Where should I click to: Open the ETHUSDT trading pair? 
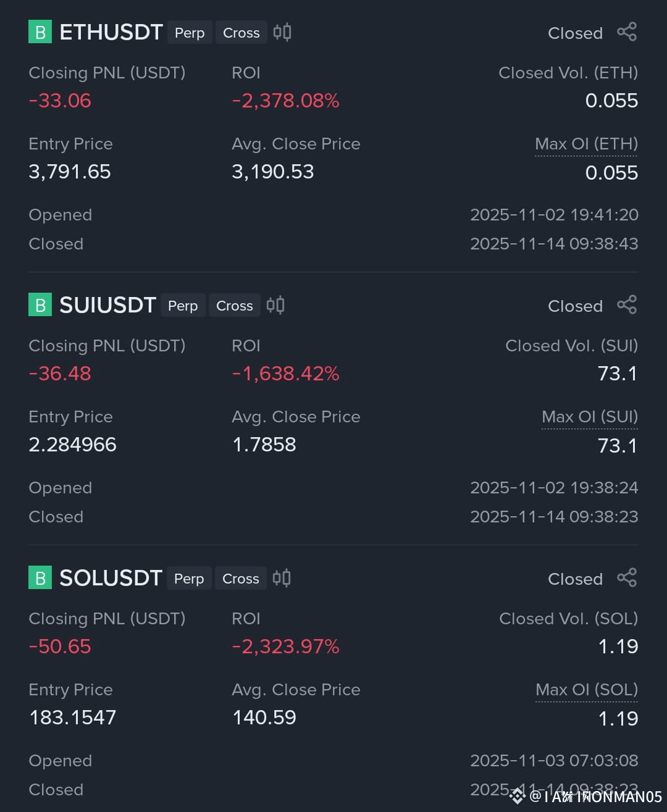pyautogui.click(x=111, y=32)
